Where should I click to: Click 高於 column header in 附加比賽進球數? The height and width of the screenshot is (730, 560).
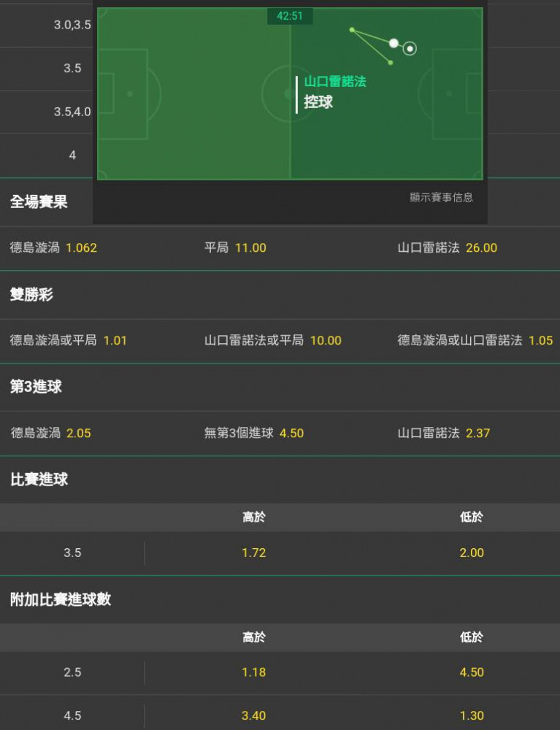[253, 637]
